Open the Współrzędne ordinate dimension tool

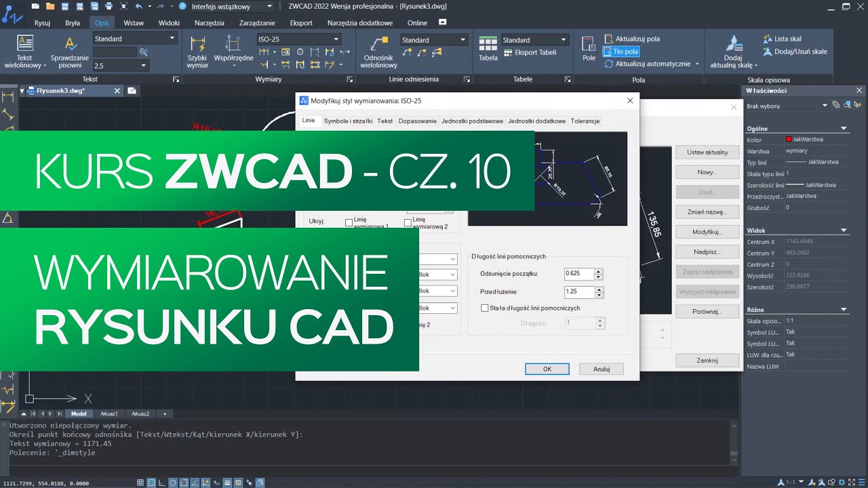tap(233, 52)
